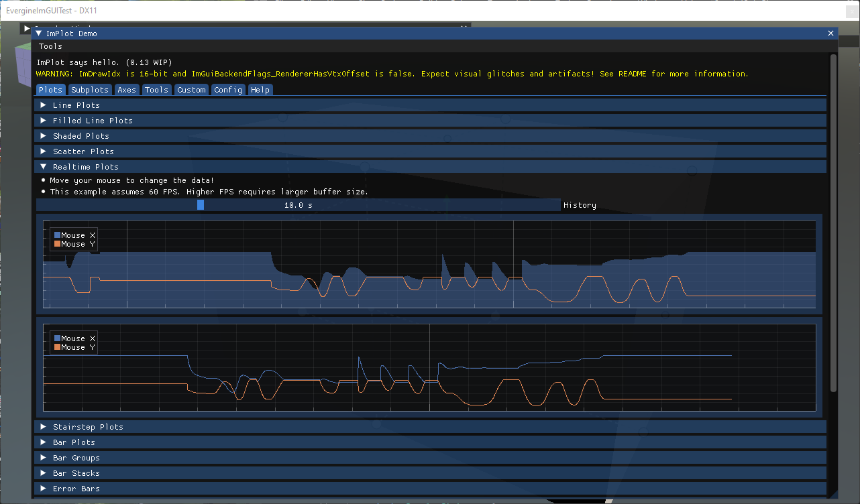
Task: Expand the Filled Line Plots section
Action: click(x=93, y=121)
